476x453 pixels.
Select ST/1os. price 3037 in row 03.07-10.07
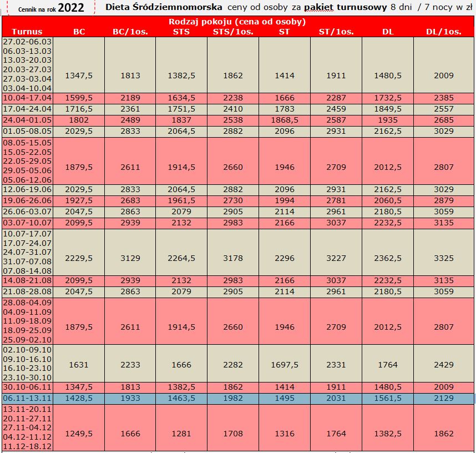[x=336, y=223]
